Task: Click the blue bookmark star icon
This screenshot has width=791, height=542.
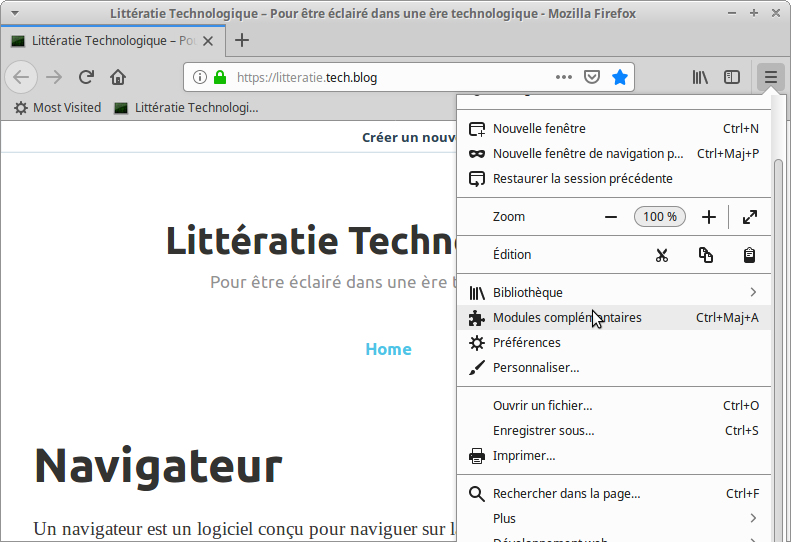Action: click(x=620, y=77)
